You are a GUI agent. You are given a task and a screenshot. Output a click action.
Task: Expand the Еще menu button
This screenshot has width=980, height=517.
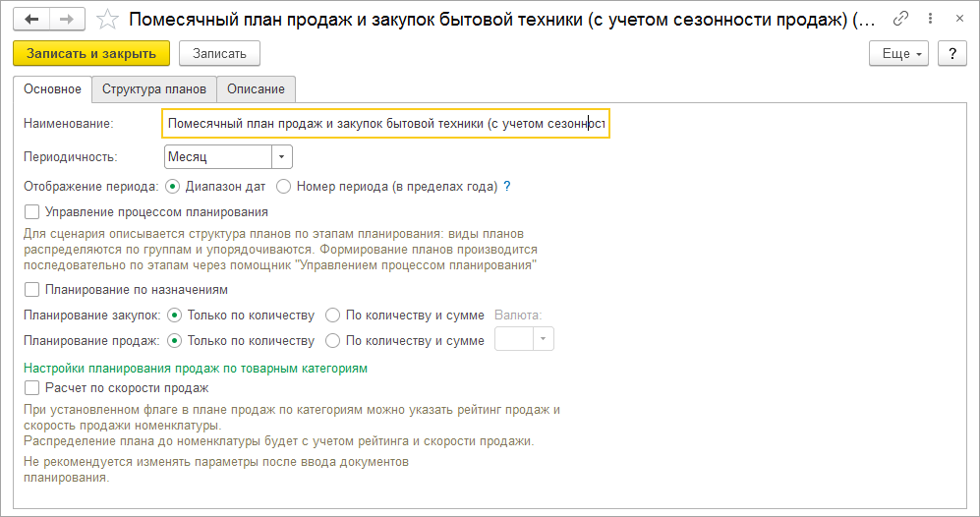[898, 54]
